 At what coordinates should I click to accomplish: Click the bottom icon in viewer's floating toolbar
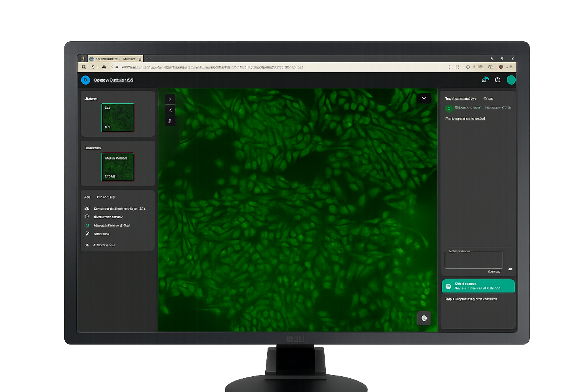point(170,121)
